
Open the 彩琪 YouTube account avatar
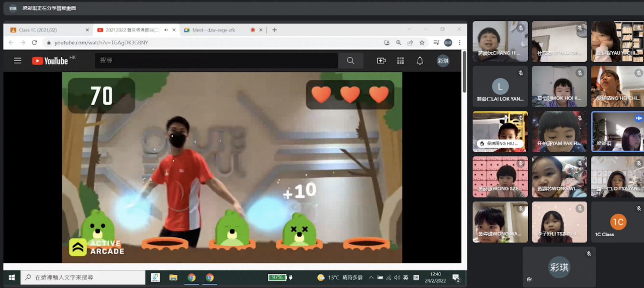point(443,61)
